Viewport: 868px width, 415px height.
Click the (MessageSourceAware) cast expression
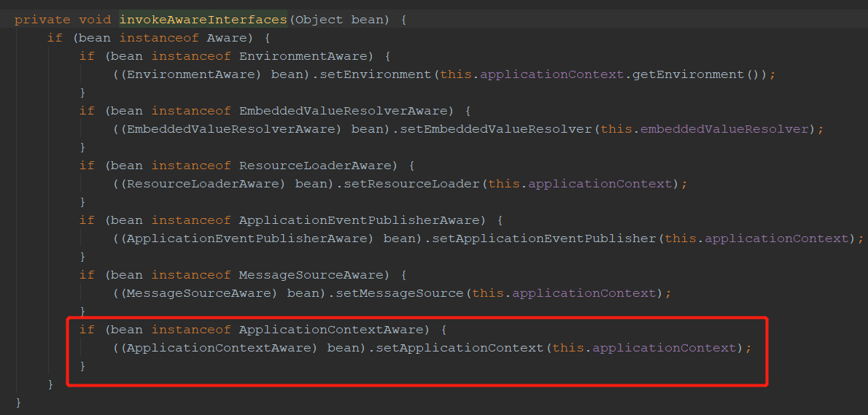(x=198, y=293)
